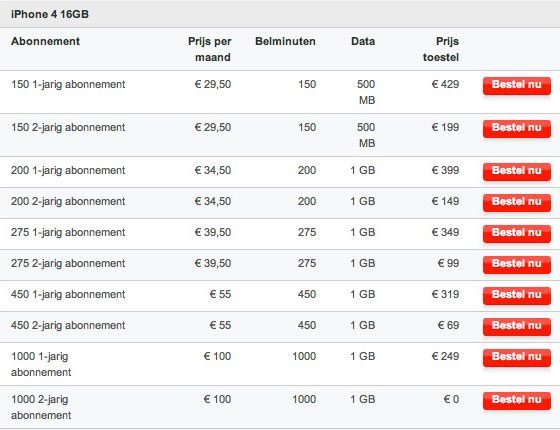Select the '200 1-jarig abonnement' row label
Viewport: 560px width, 430px height.
point(68,170)
